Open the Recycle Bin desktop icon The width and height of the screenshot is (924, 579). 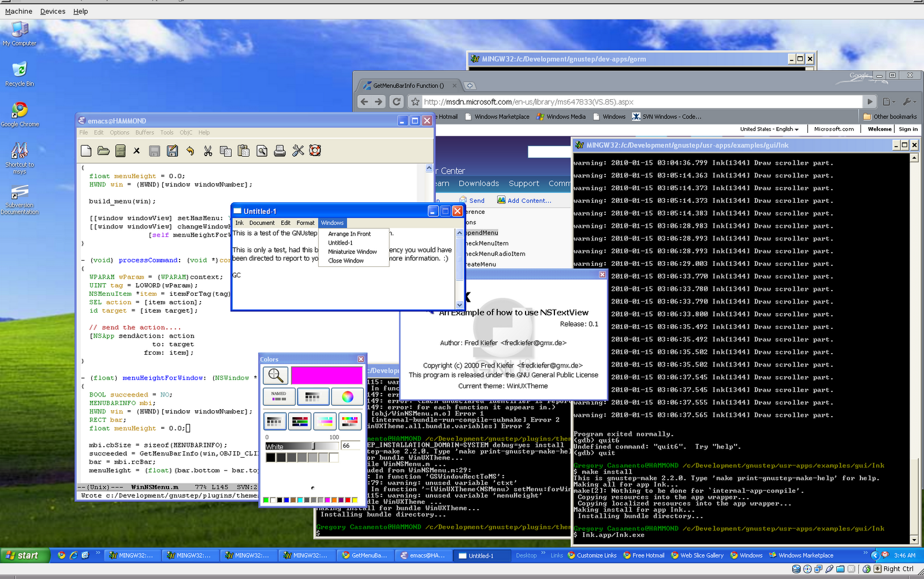click(20, 75)
